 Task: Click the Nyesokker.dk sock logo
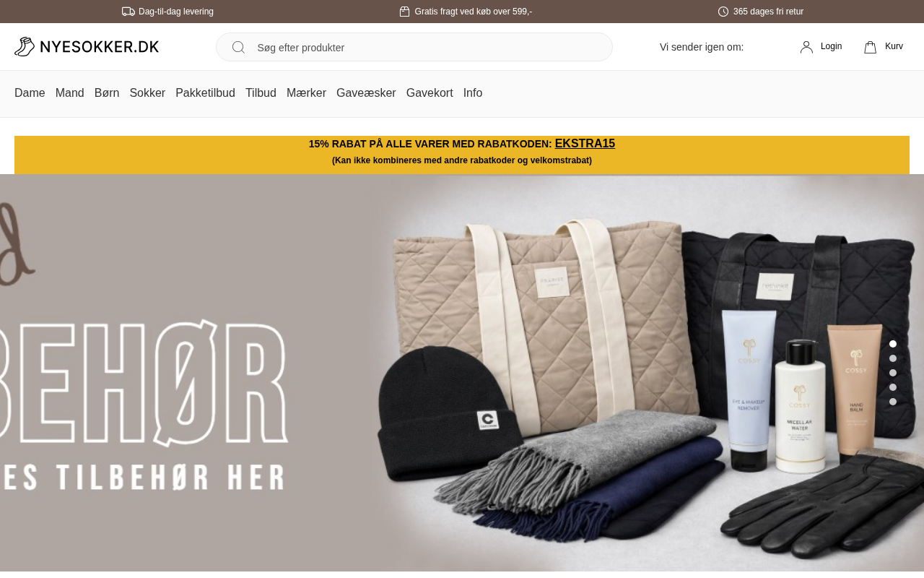(87, 47)
